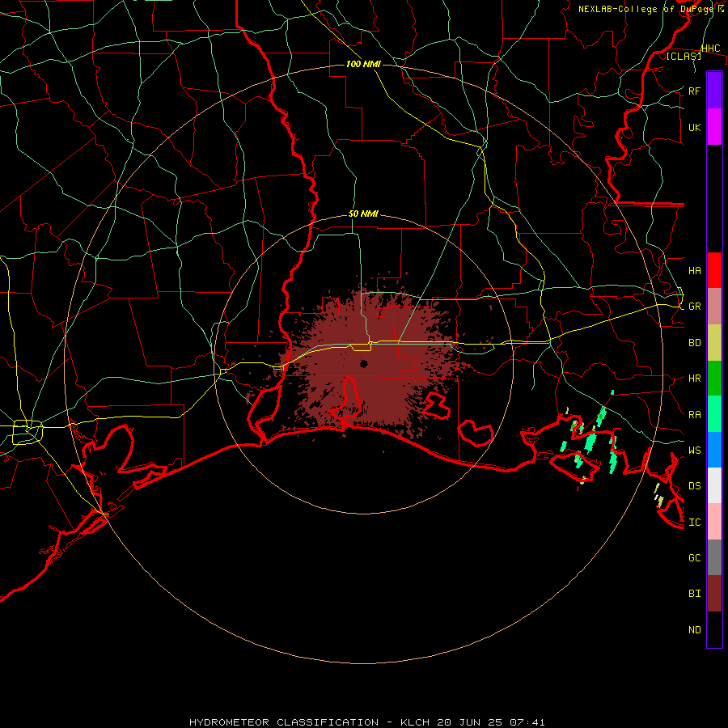
Task: Click the 'GR' legend label
Action: [x=694, y=307]
